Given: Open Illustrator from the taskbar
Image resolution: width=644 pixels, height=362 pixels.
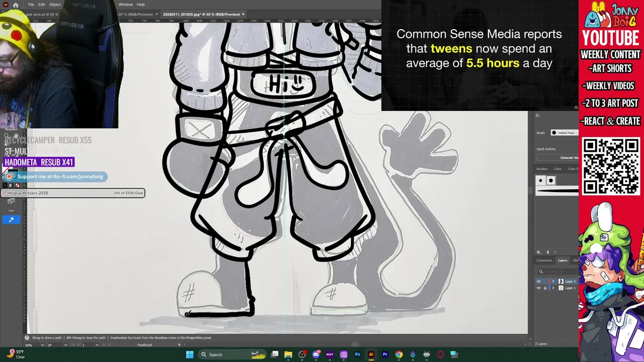Looking at the screenshot, I should click(371, 354).
